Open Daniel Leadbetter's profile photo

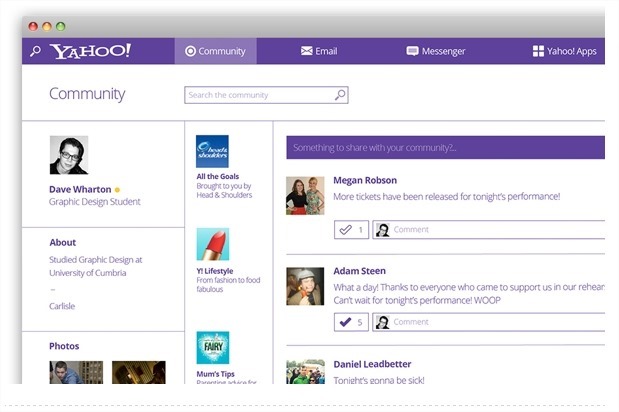point(305,371)
